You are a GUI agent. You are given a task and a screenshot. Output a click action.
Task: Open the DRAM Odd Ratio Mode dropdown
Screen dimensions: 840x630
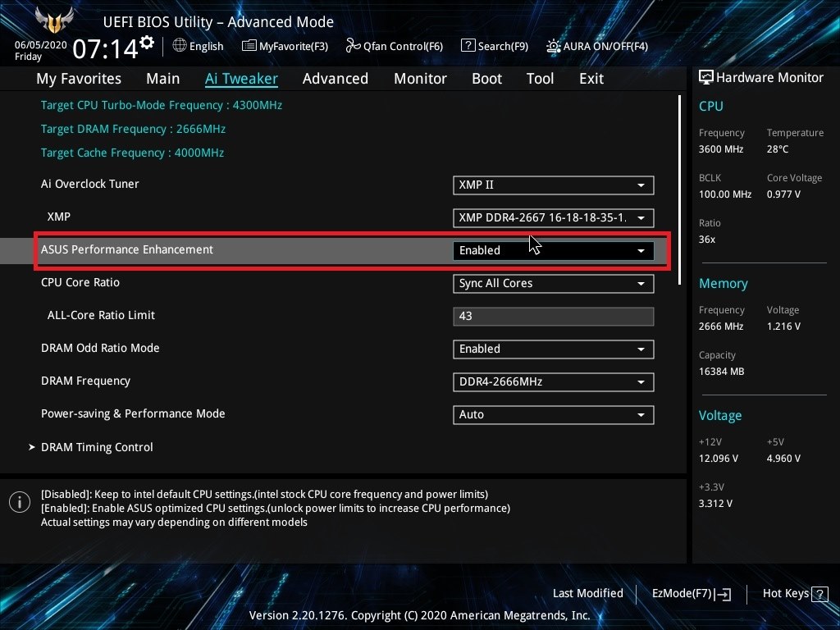tap(554, 349)
